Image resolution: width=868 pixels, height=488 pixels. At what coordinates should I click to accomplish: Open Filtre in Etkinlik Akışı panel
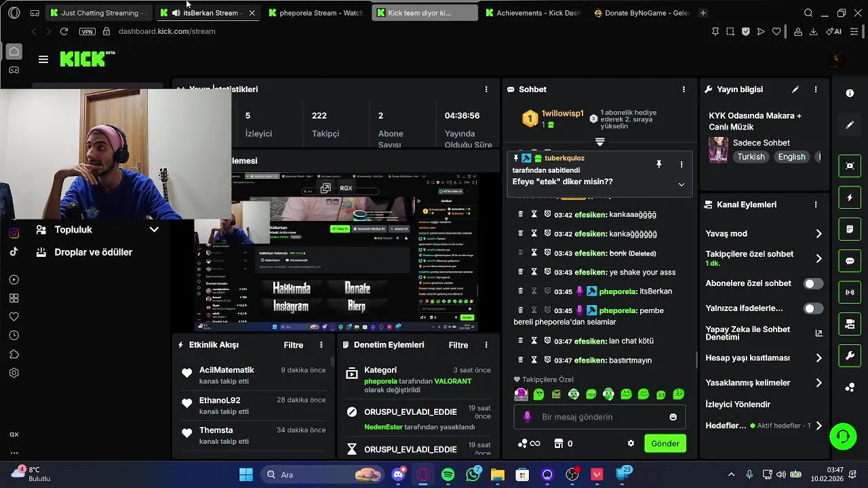294,345
